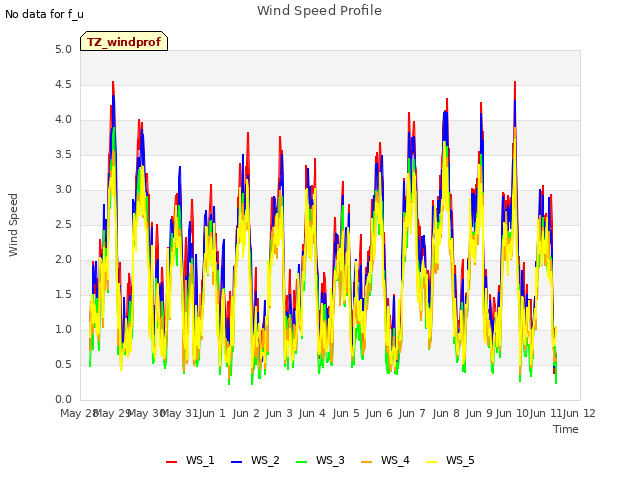Click the 3.0 y-axis tick label

point(63,190)
